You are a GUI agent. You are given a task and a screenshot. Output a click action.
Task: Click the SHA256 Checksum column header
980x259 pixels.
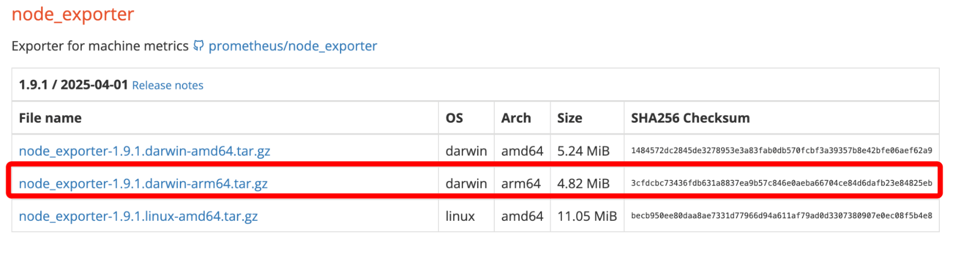[x=690, y=118]
